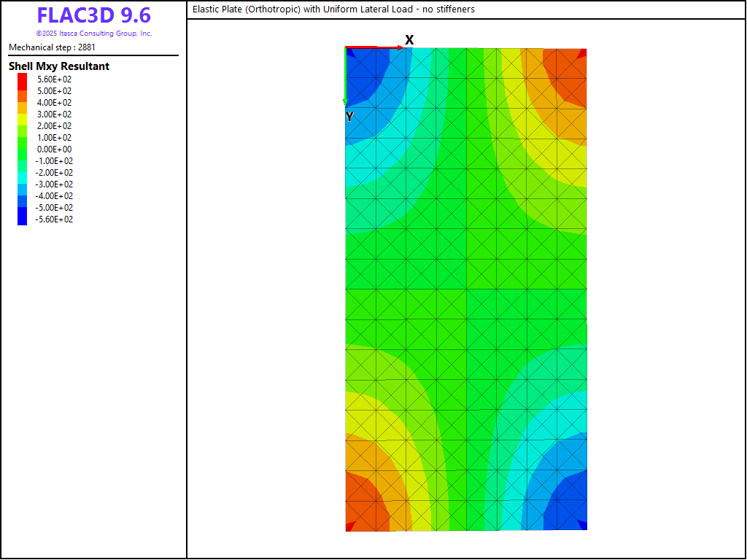Image resolution: width=747 pixels, height=560 pixels.
Task: Click the Elastic Plate (Orthotropic) plot title
Action: 333,9
